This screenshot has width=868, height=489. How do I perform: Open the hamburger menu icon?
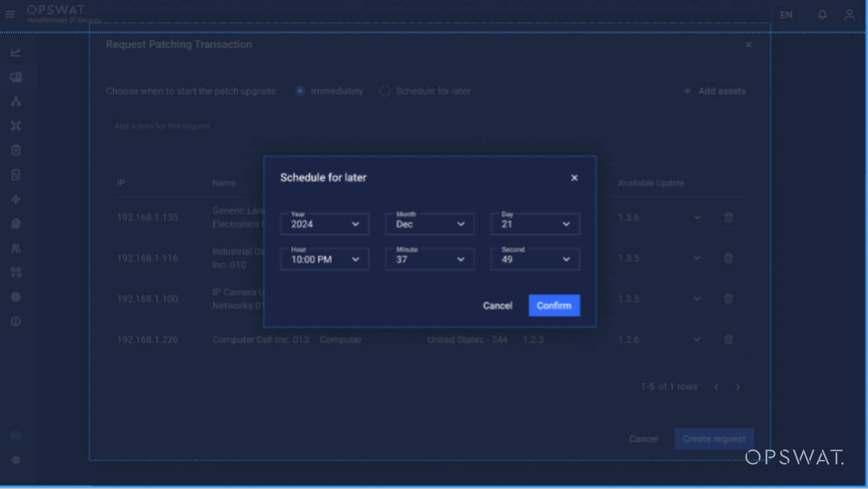(x=10, y=15)
